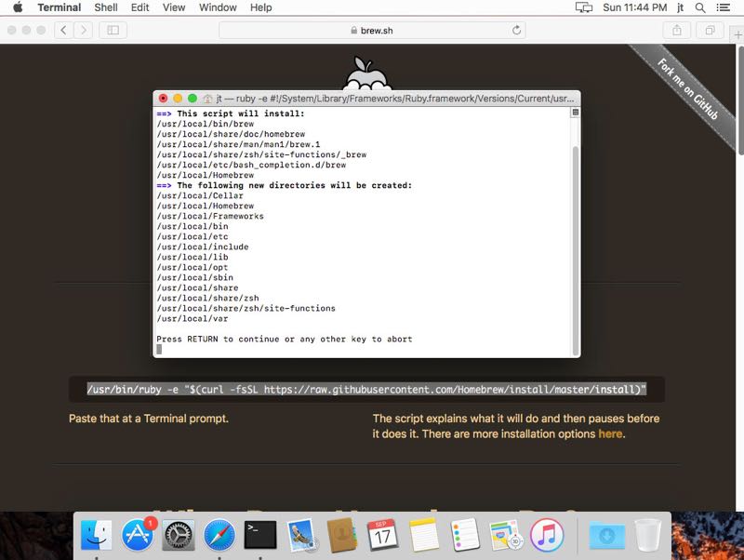Viewport: 744px width, 560px height.
Task: Close the Terminal window with red button
Action: tap(164, 99)
